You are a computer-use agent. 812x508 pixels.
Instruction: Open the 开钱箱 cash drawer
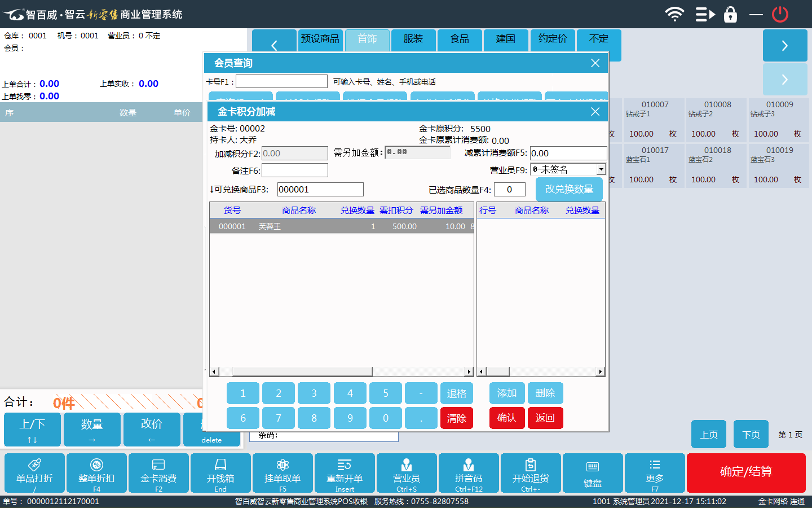pos(220,472)
